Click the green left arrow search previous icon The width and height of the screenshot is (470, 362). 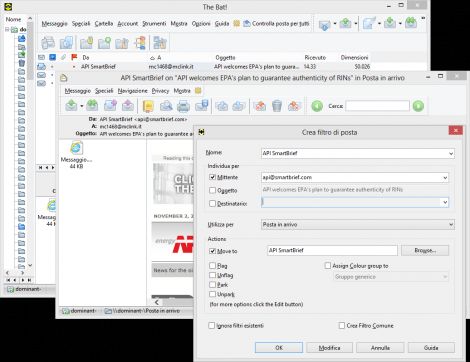pyautogui.click(x=317, y=106)
